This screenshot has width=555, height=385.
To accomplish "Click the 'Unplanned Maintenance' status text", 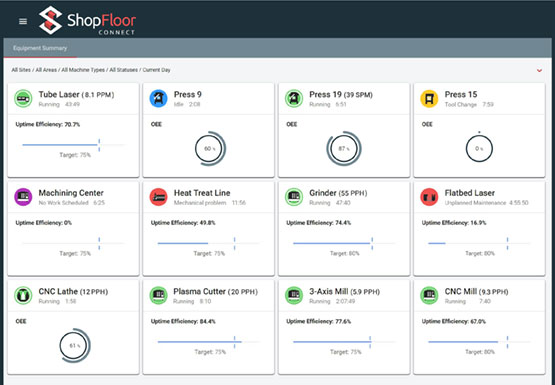I will (x=475, y=203).
